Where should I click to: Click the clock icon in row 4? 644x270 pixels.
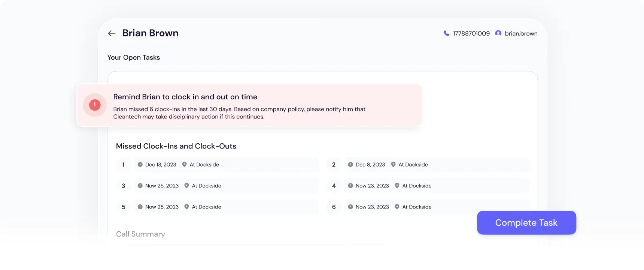(350, 186)
